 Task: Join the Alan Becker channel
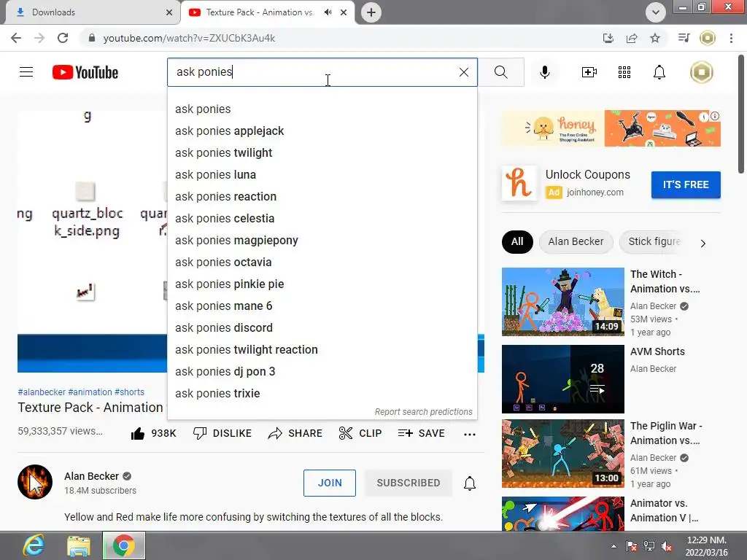click(330, 483)
